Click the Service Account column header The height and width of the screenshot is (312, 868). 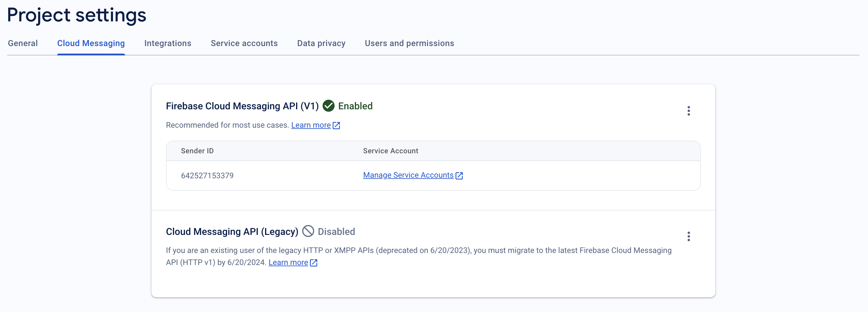tap(391, 151)
